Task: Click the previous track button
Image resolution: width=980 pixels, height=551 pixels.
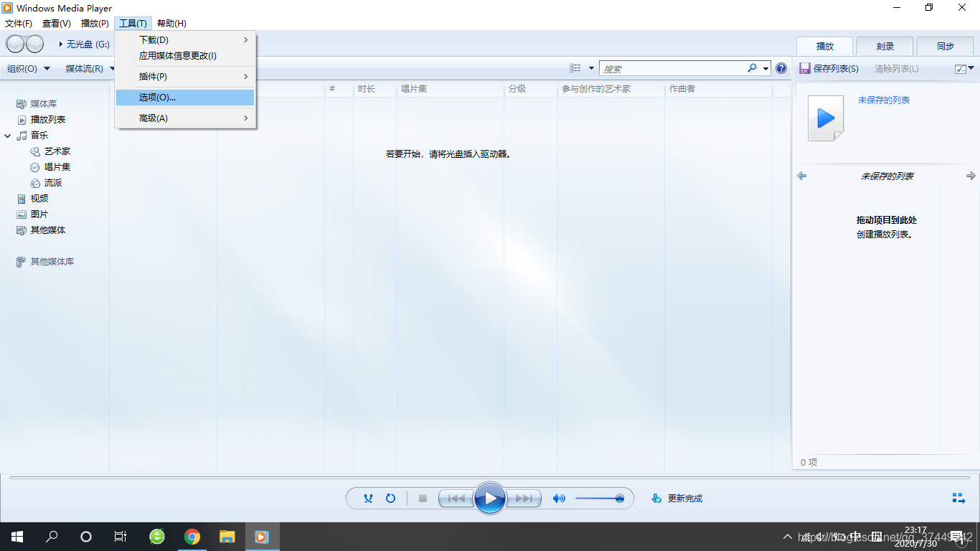Action: coord(456,498)
